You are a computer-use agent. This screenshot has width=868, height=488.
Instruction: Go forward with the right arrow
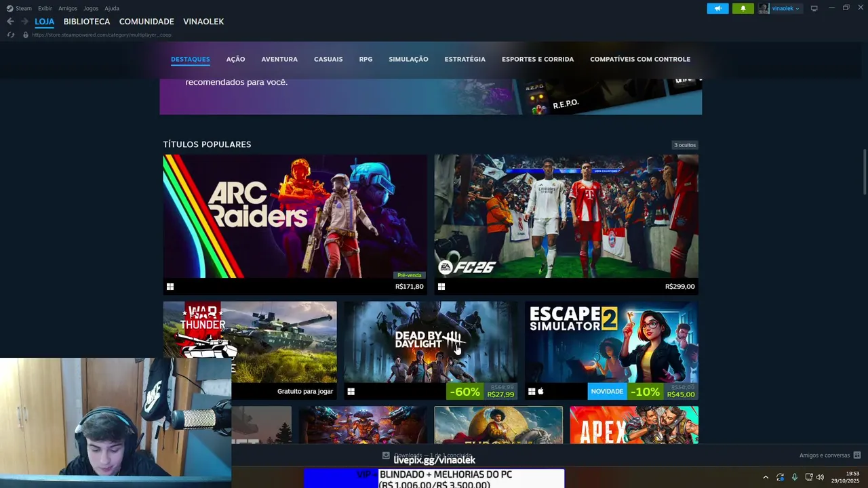[24, 22]
